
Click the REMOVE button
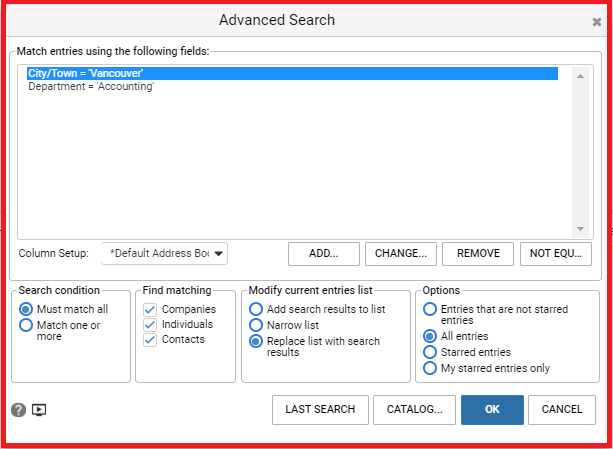[478, 254]
